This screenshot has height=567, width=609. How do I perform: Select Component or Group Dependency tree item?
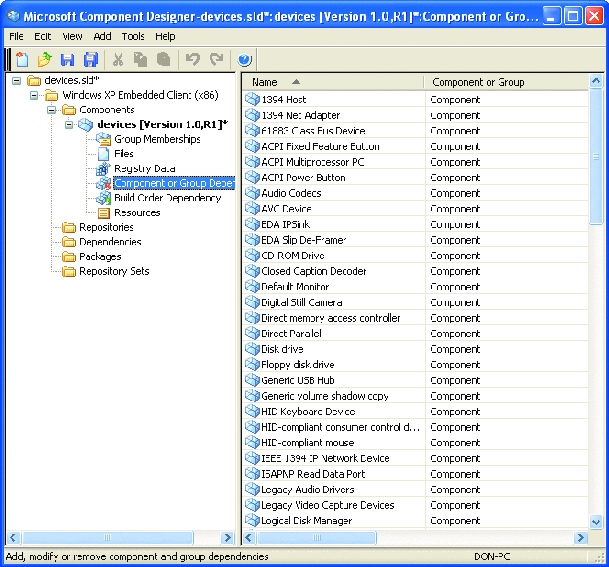coord(174,183)
